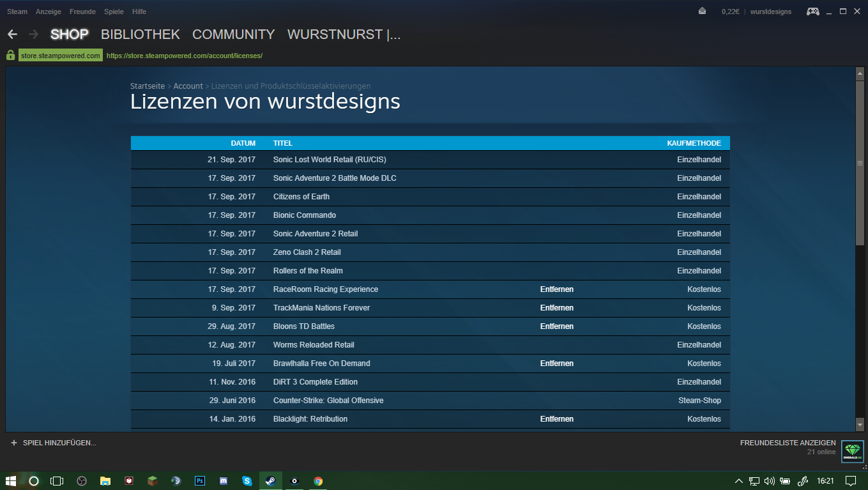The width and height of the screenshot is (868, 490).
Task: Open the Windows Start menu
Action: click(x=11, y=480)
